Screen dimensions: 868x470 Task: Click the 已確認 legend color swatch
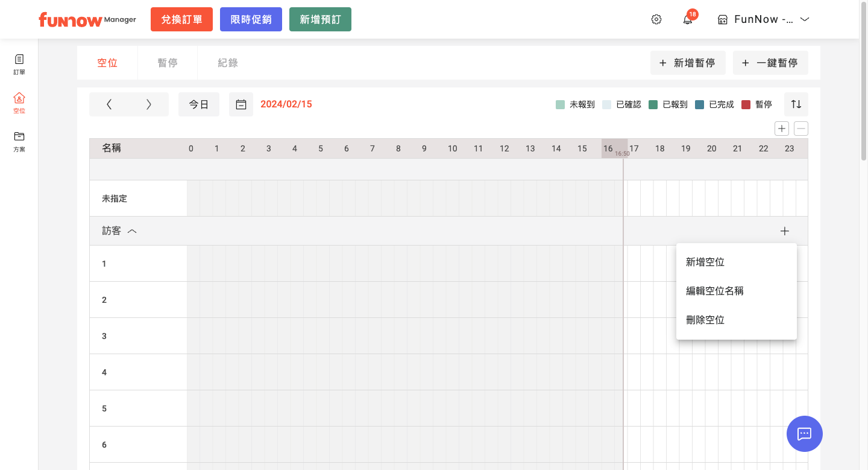(x=606, y=105)
